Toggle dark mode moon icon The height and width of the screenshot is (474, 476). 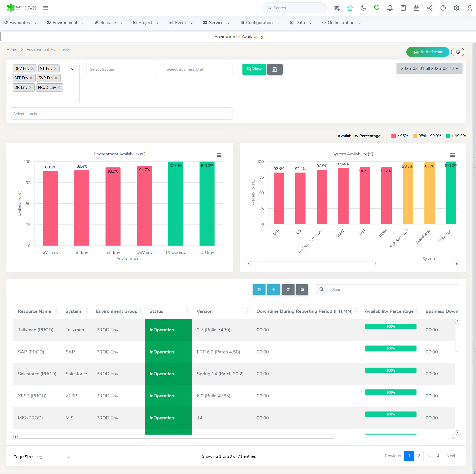(x=363, y=8)
